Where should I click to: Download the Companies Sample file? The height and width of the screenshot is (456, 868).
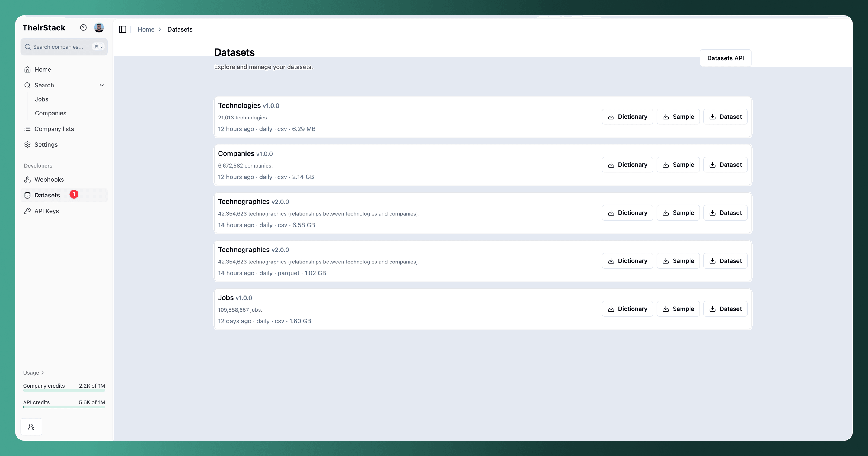[x=678, y=165]
